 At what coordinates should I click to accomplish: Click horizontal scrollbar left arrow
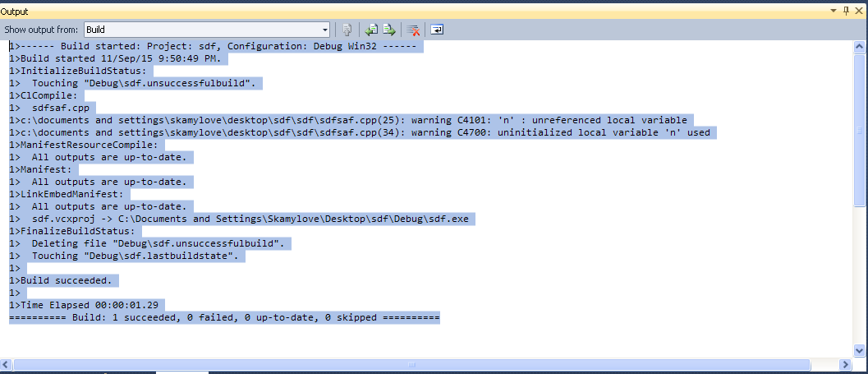[7, 364]
